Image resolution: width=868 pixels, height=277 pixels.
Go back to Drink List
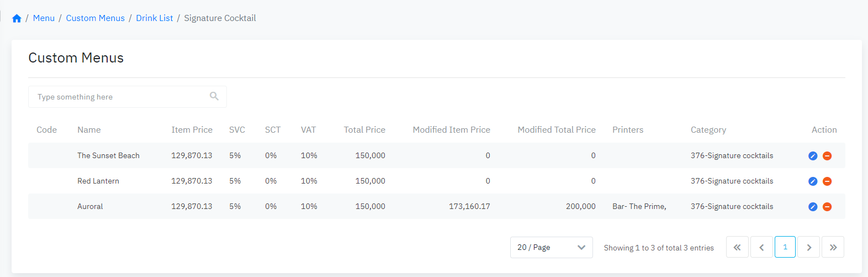point(155,18)
